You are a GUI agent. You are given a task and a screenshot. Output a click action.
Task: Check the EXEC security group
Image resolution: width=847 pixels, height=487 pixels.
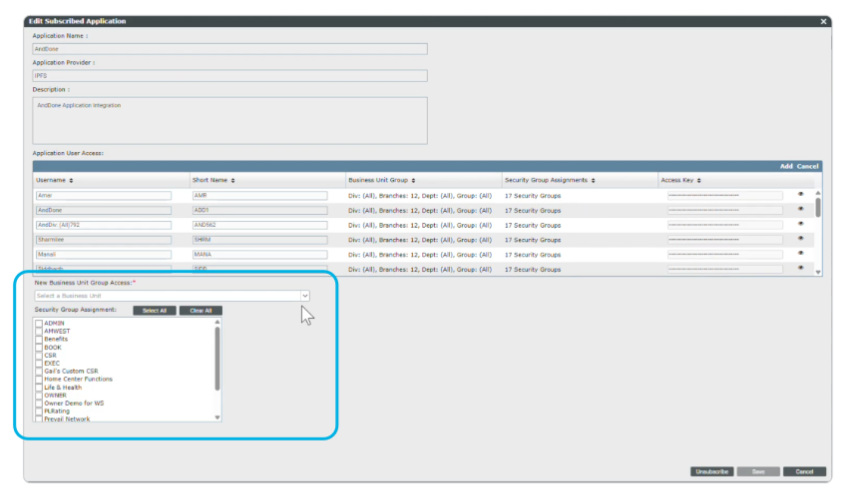[39, 363]
